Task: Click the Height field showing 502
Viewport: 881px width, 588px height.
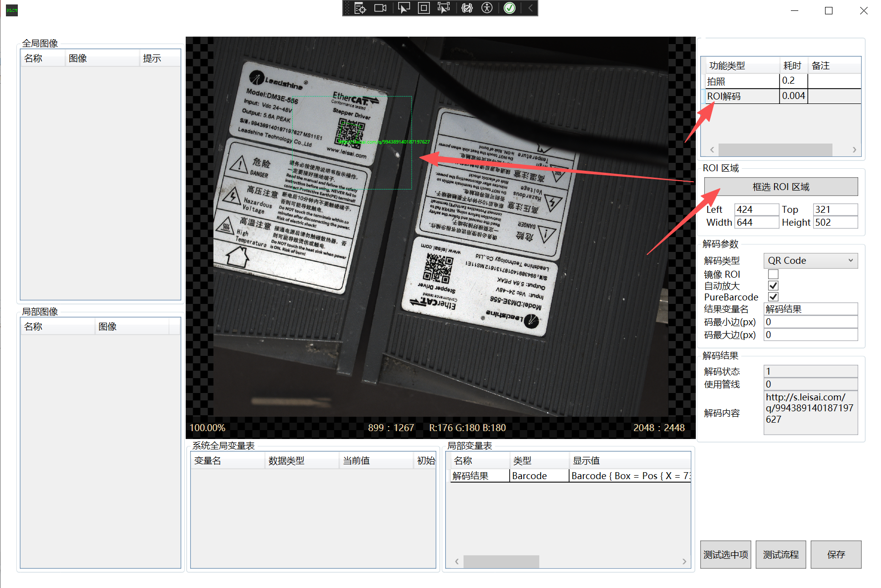Action: 835,222
